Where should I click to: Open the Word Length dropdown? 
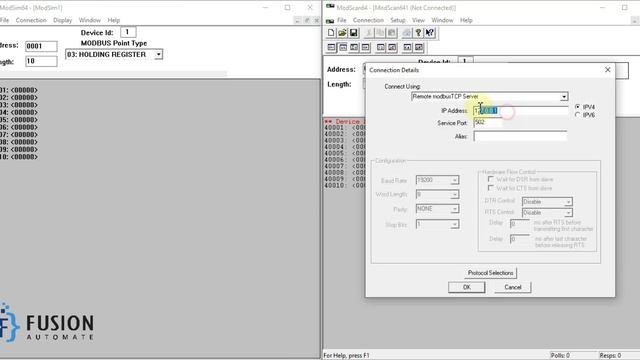[x=454, y=195]
